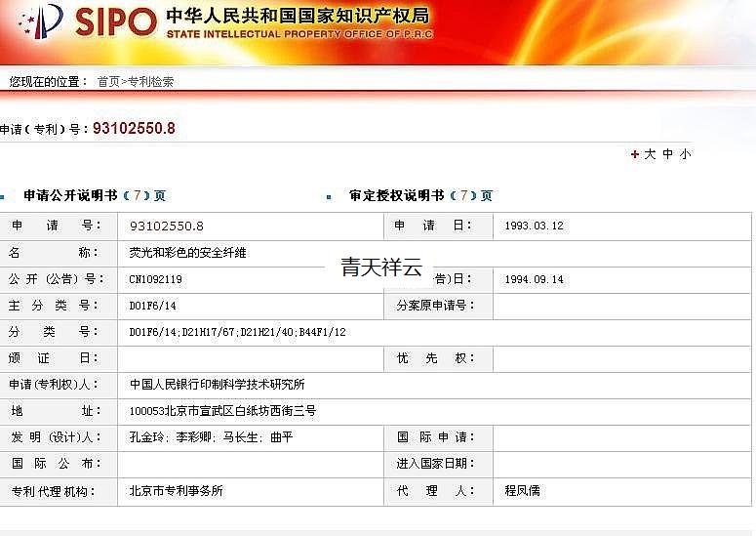
Task: Select main classification D01F6/14 value
Action: [152, 306]
